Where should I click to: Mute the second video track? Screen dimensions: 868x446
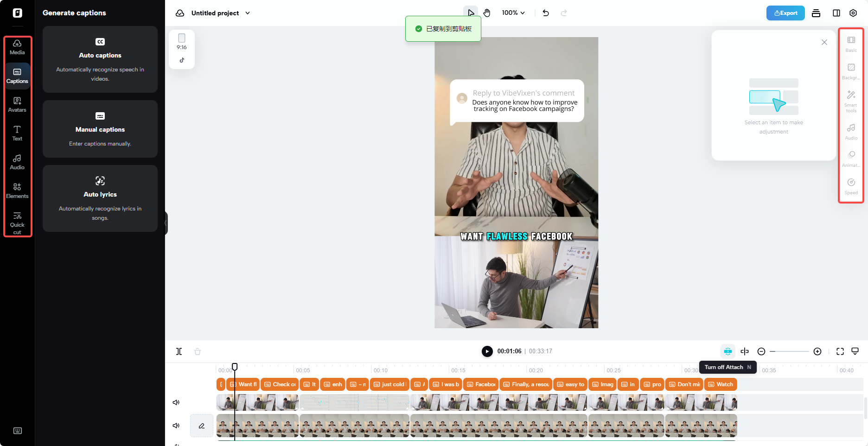coord(176,425)
